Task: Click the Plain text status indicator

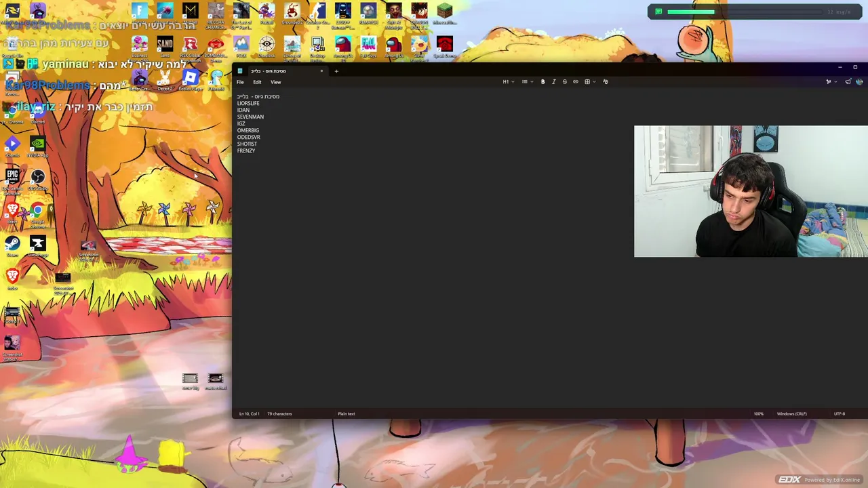Action: 347,413
